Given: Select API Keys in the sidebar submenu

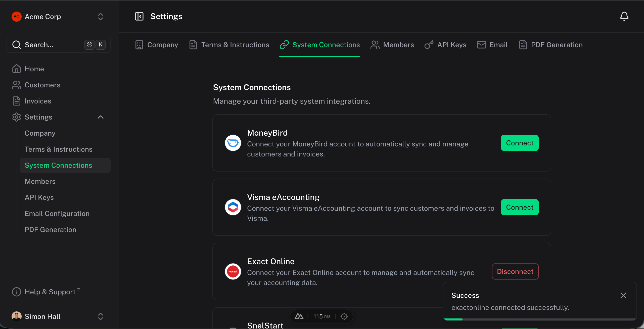Looking at the screenshot, I should coord(65,197).
